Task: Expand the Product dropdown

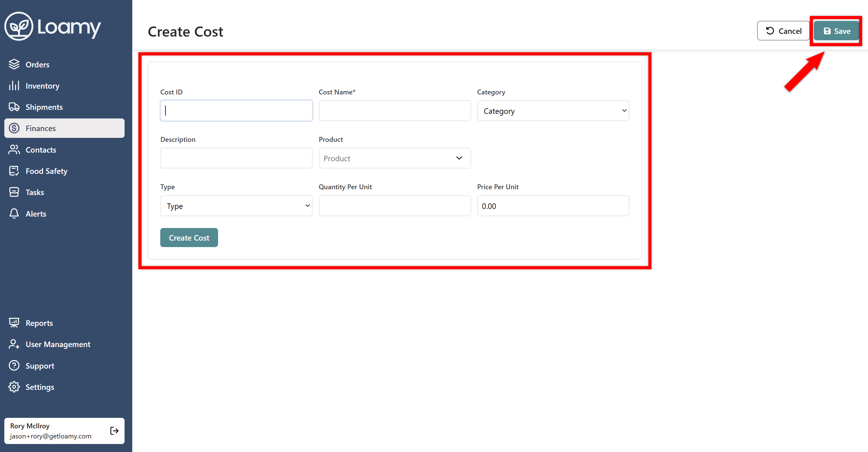Action: tap(394, 158)
